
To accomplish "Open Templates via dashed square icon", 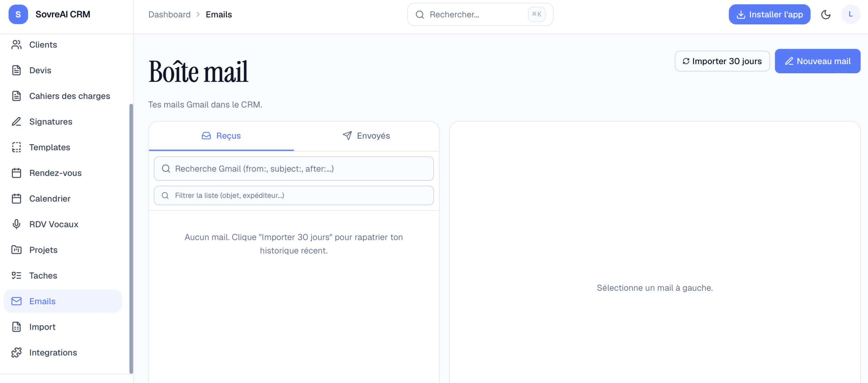I will 16,147.
